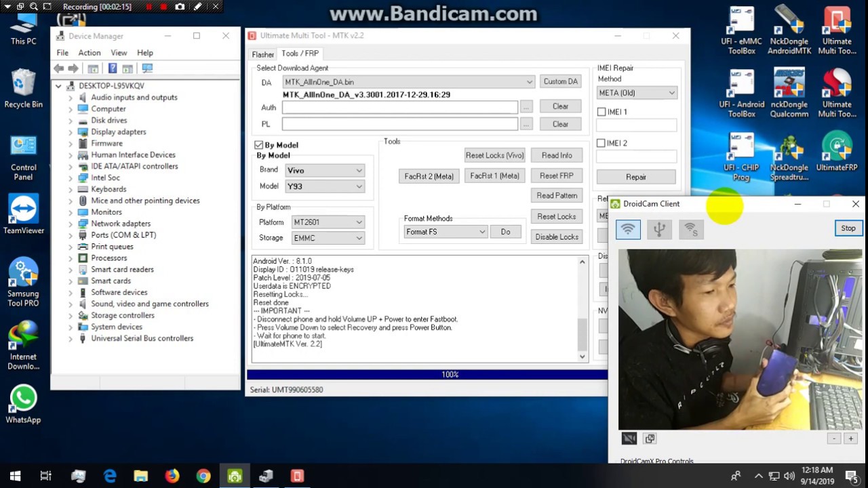
Task: Open Samsung Tool PRO desktop icon
Action: (x=24, y=282)
